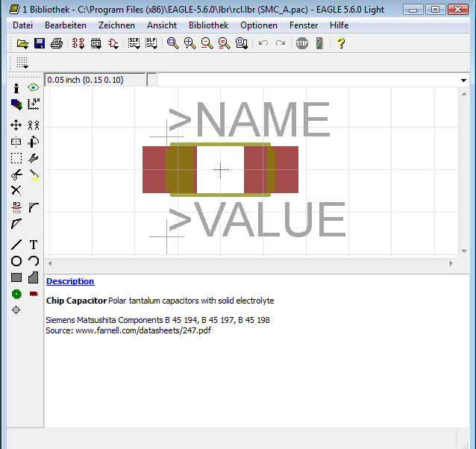Click the Description link
This screenshot has width=476, height=449.
coord(70,281)
